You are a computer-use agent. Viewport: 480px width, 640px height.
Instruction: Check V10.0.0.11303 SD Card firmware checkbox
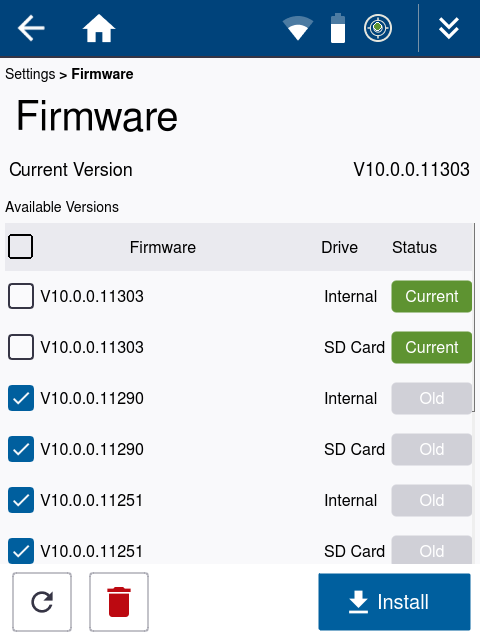[21, 347]
